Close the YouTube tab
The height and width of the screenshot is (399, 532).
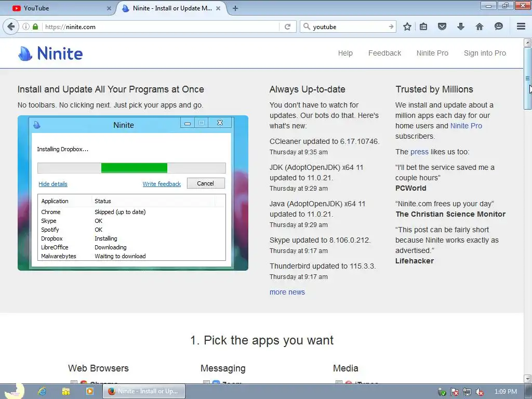coord(109,8)
